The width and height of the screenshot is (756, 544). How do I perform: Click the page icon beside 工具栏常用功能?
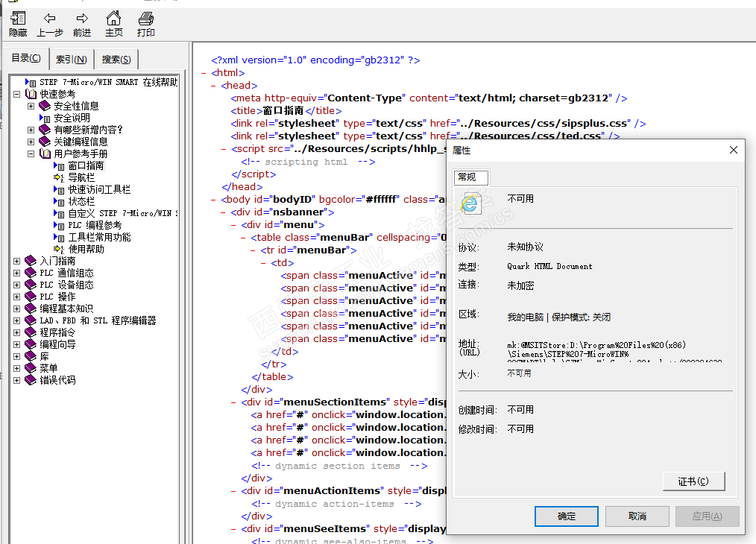coord(59,238)
